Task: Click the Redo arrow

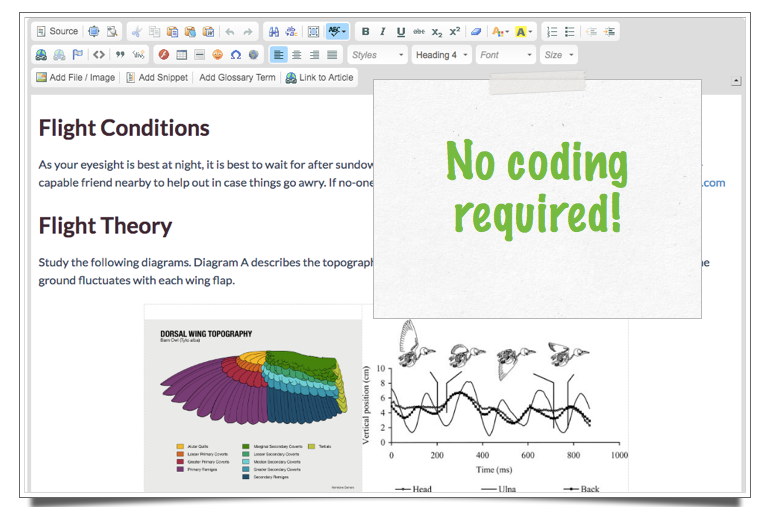Action: [248, 32]
